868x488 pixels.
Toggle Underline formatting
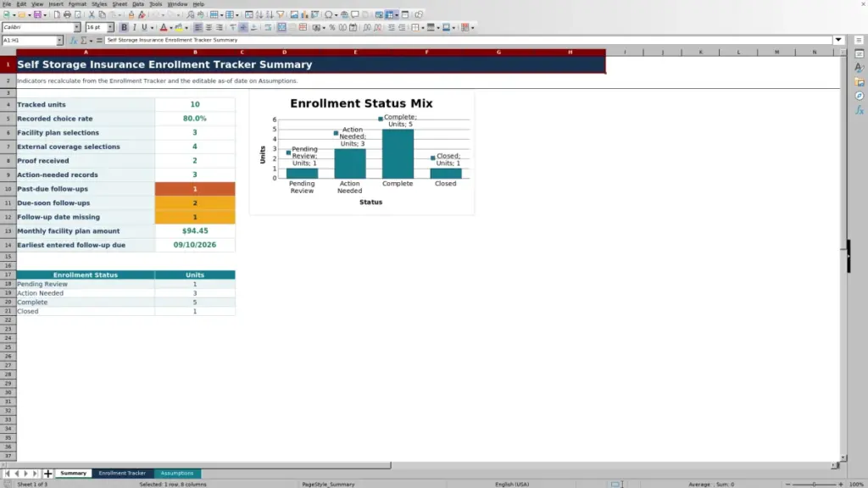144,28
